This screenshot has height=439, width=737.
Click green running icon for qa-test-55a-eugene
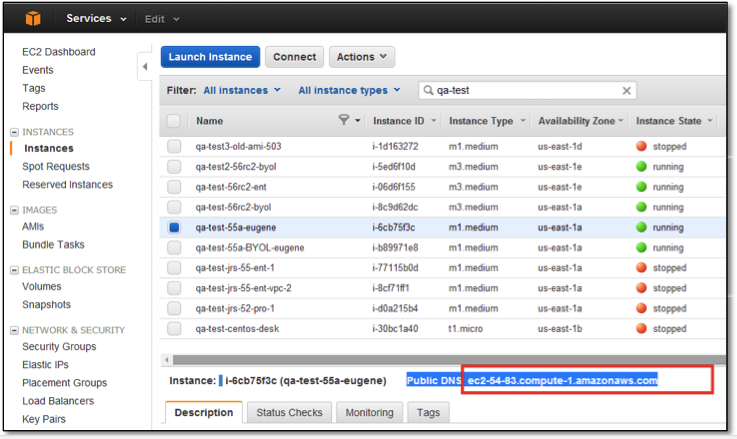point(641,227)
